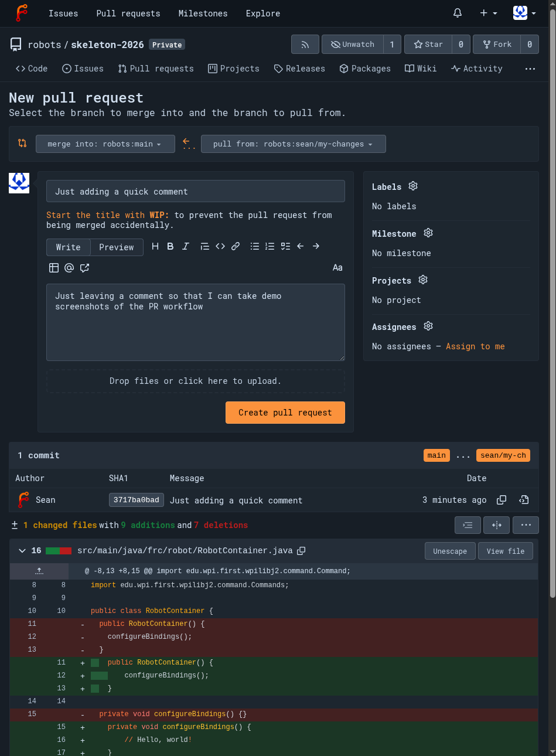Open pull from robots:sean/my-changes dropdown

pos(294,144)
